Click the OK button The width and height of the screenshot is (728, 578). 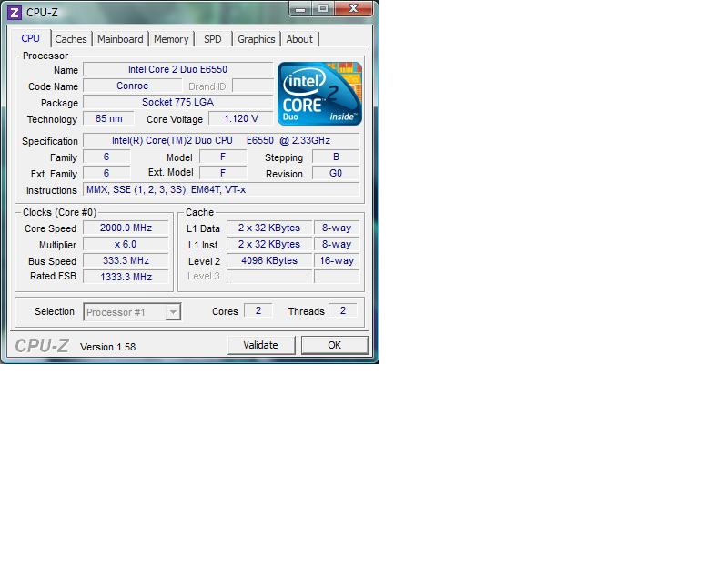tap(334, 345)
